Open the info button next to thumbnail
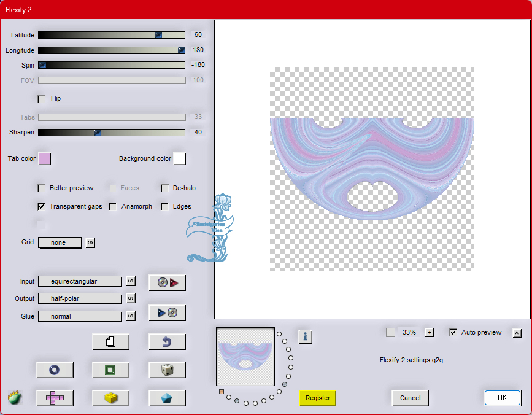Screen dimensions: 532x415 [306, 336]
